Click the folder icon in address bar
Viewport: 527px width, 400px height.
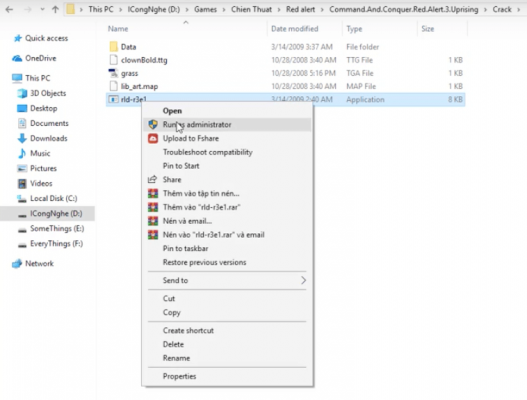point(70,9)
